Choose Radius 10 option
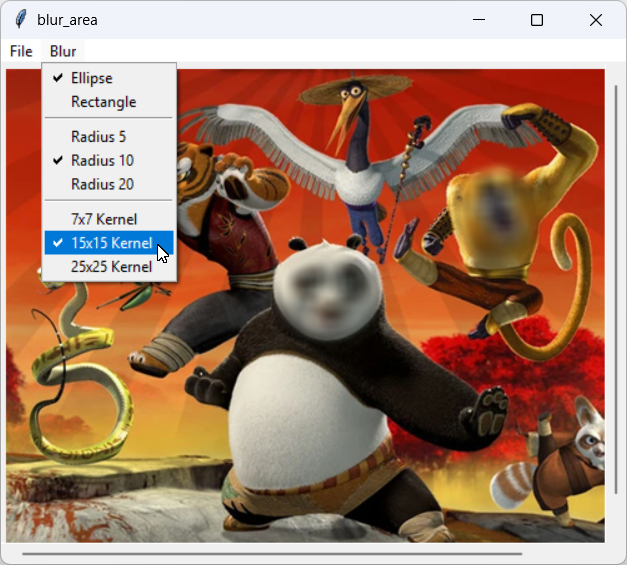627x565 pixels. click(x=109, y=160)
